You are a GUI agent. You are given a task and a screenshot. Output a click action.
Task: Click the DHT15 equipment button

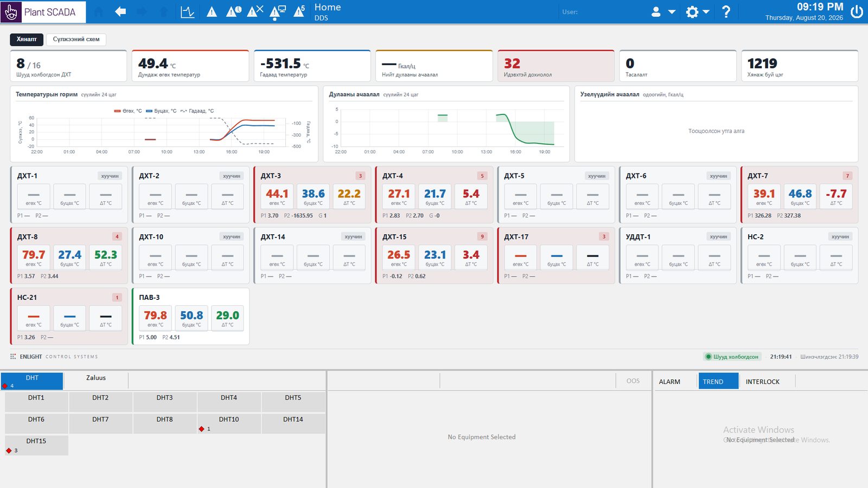(x=36, y=445)
